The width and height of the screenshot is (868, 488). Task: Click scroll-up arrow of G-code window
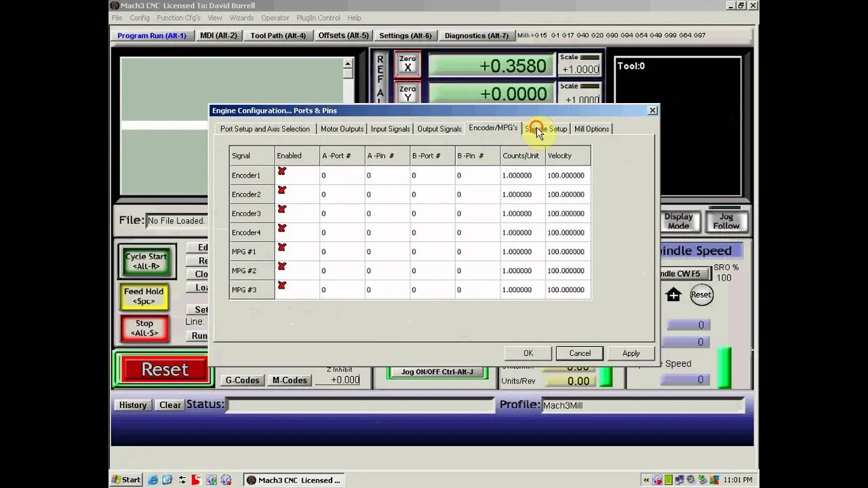[x=348, y=64]
